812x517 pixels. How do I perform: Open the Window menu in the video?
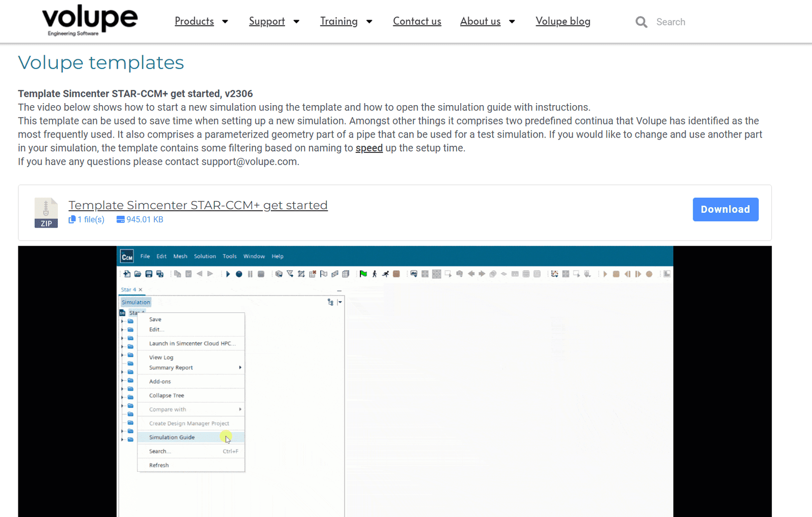(254, 256)
